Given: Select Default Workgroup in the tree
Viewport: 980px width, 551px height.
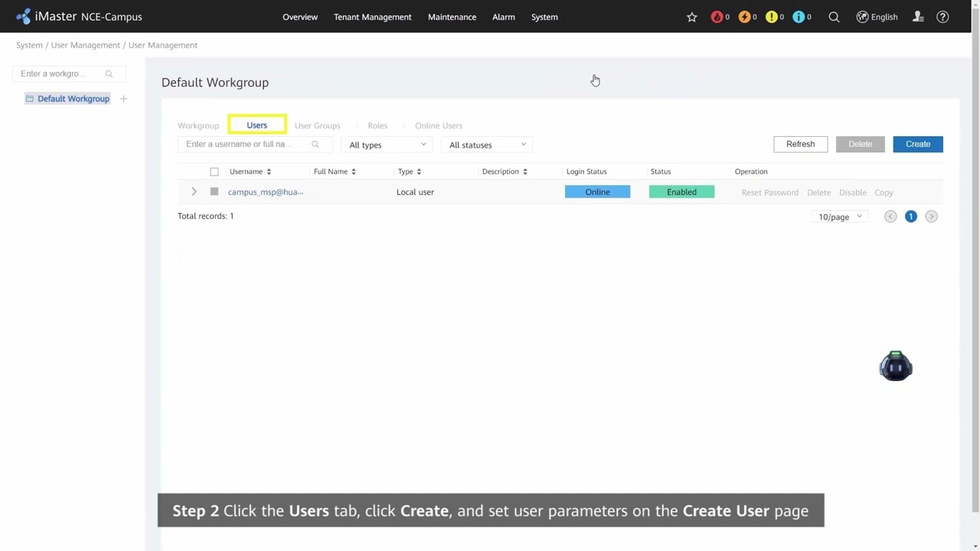Looking at the screenshot, I should point(73,99).
